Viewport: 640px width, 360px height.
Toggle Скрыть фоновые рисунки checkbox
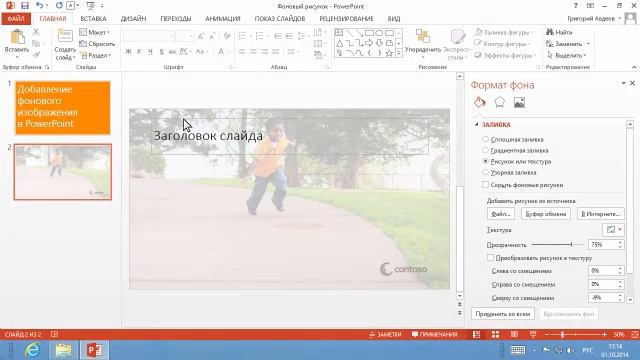(485, 184)
